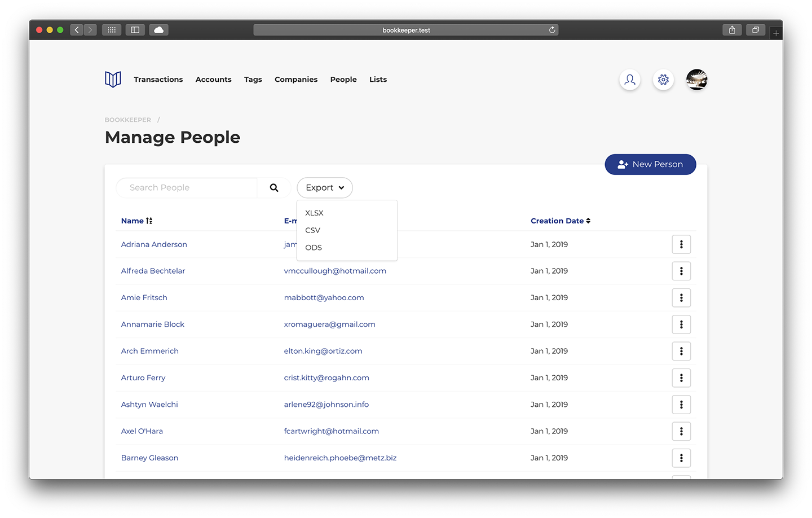Open the user profile outline icon
The width and height of the screenshot is (812, 518).
[x=630, y=80]
